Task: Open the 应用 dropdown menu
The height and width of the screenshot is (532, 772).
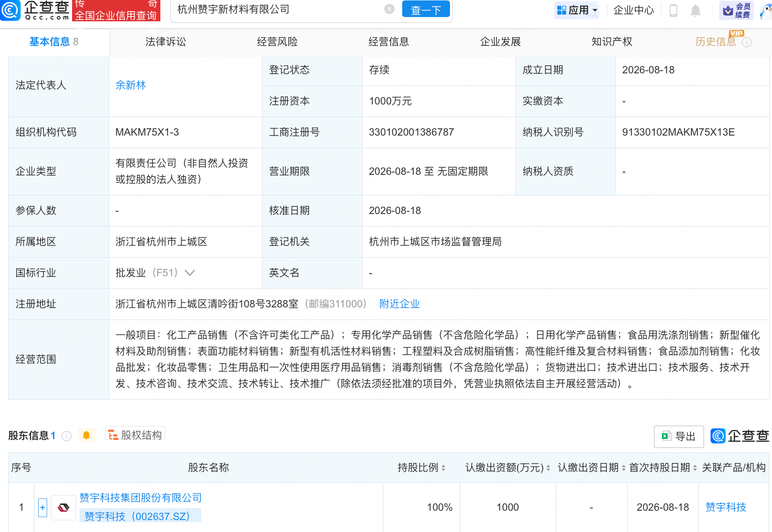Action: (577, 10)
